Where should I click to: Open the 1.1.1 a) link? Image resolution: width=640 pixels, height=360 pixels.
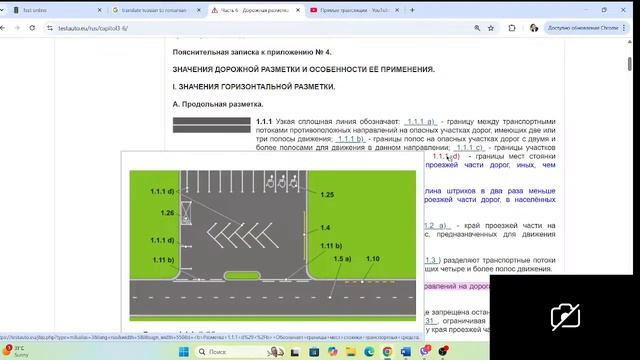click(420, 122)
